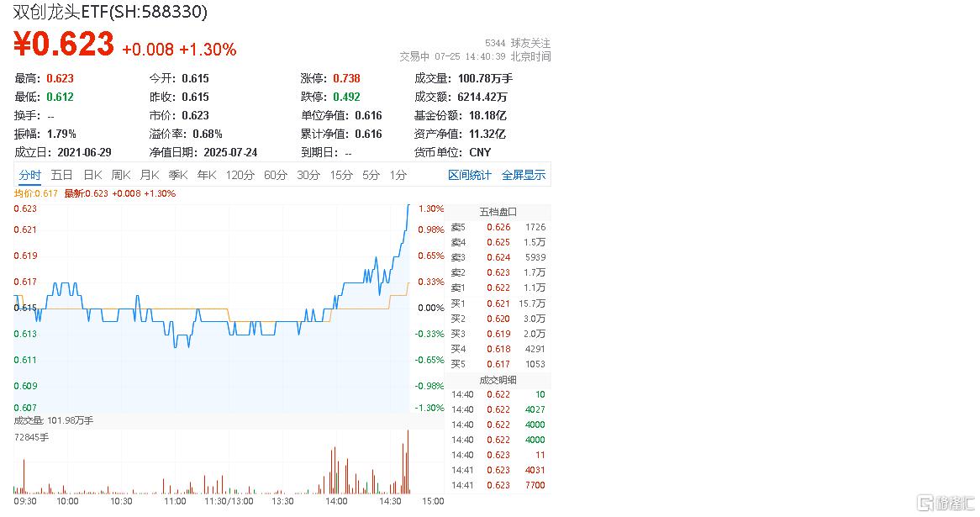This screenshot has height=517, width=980.
Task: Click the 涨停 value 0.738
Action: click(x=346, y=78)
